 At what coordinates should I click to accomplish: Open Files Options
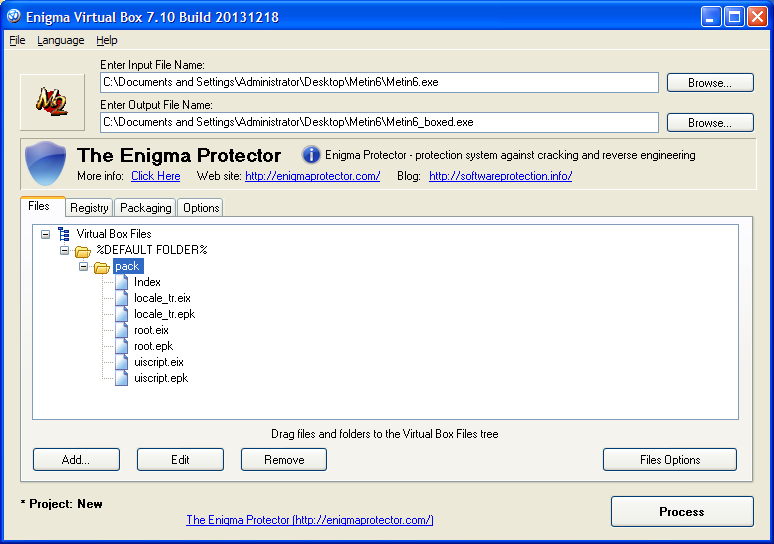(670, 460)
